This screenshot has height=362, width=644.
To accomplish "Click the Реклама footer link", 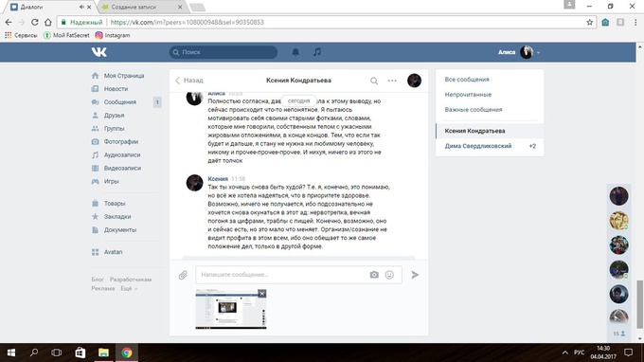I will pyautogui.click(x=102, y=288).
